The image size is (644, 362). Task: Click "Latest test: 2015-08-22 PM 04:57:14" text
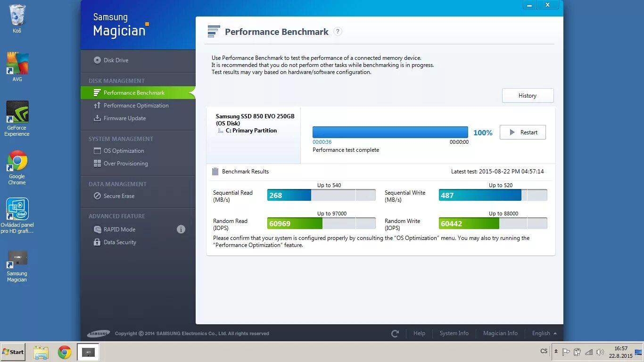[x=497, y=172]
